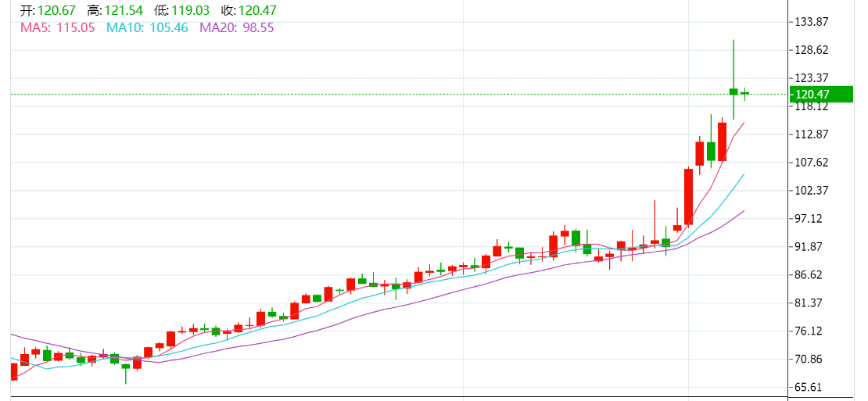Select the 102.37 price axis label
The width and height of the screenshot is (868, 401).
click(811, 191)
